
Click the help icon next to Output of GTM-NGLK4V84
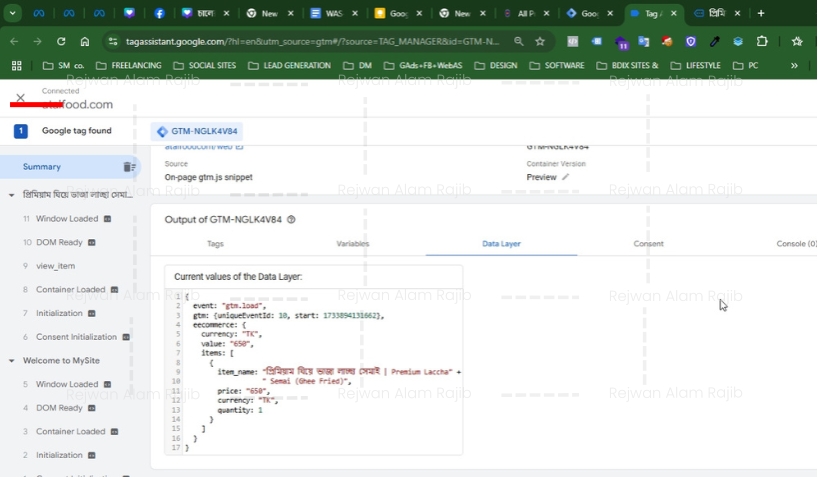coord(291,219)
